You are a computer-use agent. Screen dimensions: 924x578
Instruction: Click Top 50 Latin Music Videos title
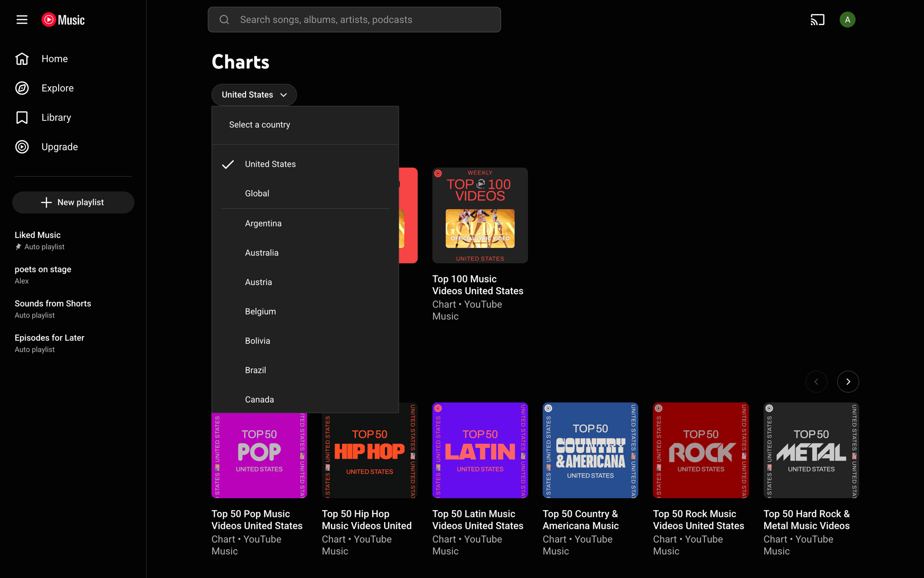tap(478, 520)
